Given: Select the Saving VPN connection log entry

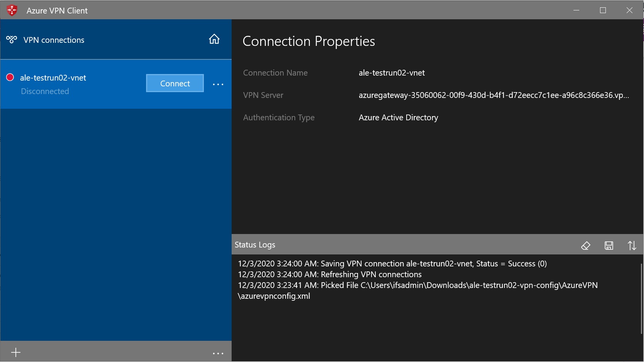Looking at the screenshot, I should coord(392,264).
